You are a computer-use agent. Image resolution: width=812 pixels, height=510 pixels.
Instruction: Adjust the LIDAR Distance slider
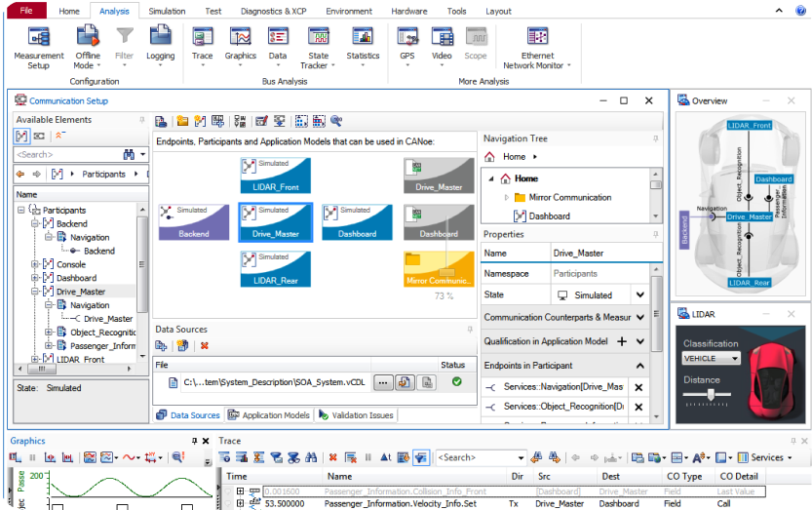tap(712, 393)
